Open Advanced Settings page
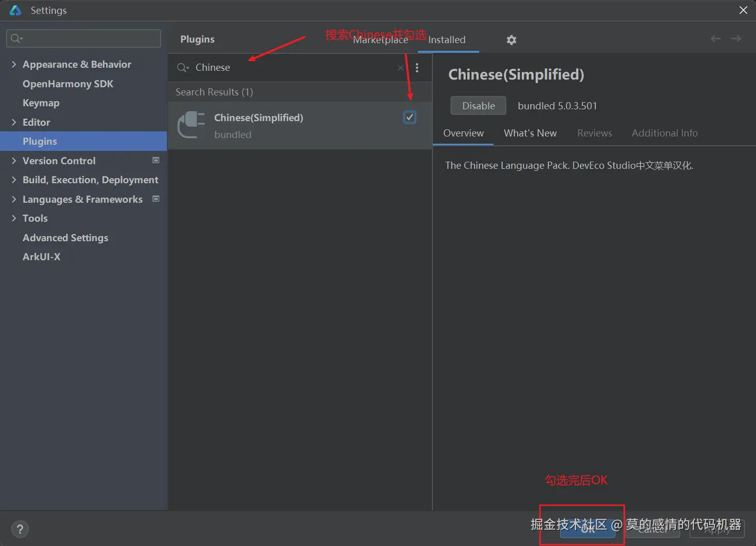Screen dimensions: 756x546 coord(65,238)
